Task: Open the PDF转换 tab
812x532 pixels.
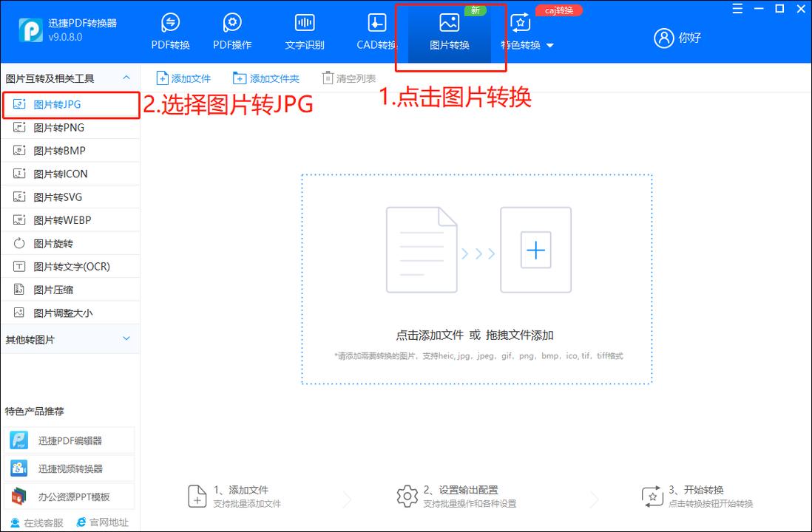Action: 170,32
